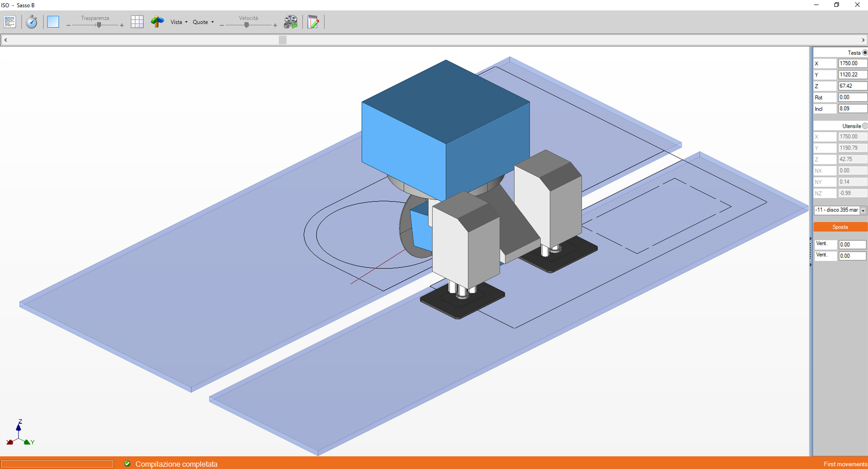Select the Utensile radio button
Viewport: 868px width, 469px height.
click(865, 126)
